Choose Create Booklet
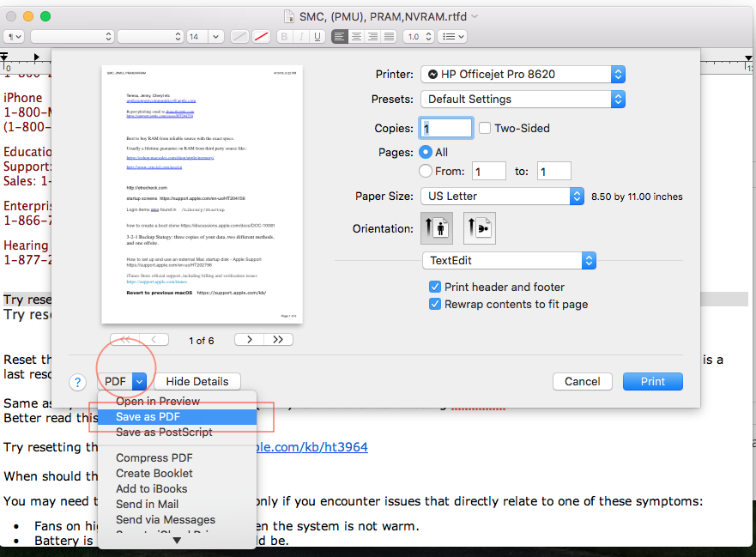This screenshot has width=756, height=557. point(177,473)
